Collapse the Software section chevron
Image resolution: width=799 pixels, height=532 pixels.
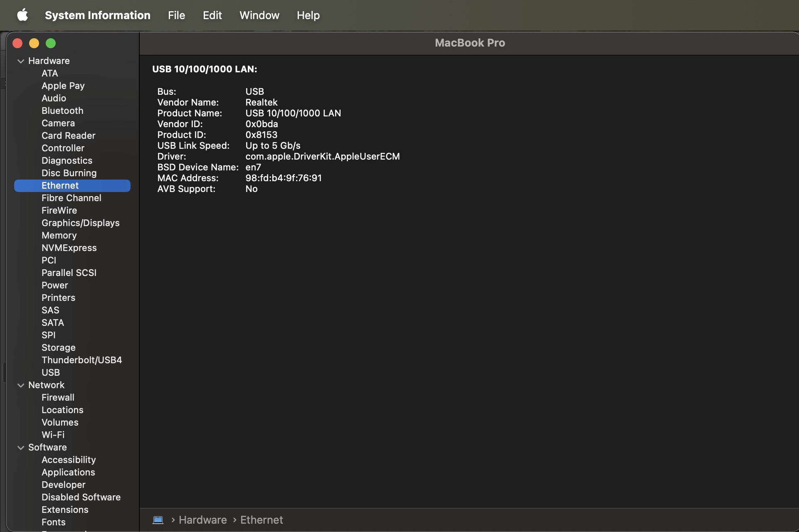(x=21, y=448)
